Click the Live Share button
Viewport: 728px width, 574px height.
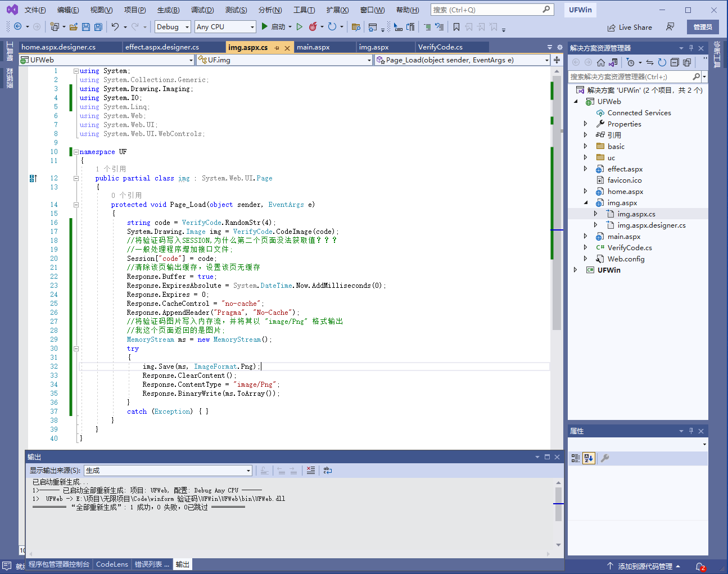tap(630, 27)
